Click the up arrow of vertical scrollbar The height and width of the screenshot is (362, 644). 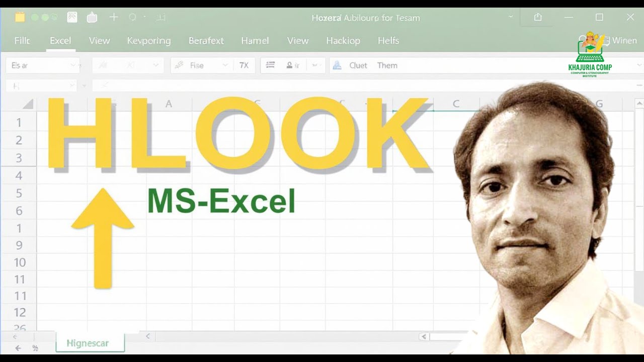pyautogui.click(x=639, y=103)
